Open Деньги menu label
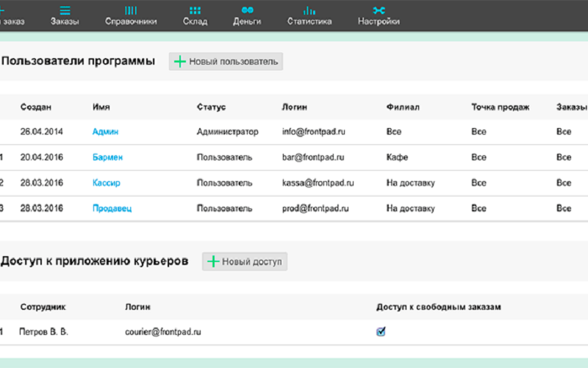Image resolution: width=588 pixels, height=368 pixels. [x=247, y=21]
